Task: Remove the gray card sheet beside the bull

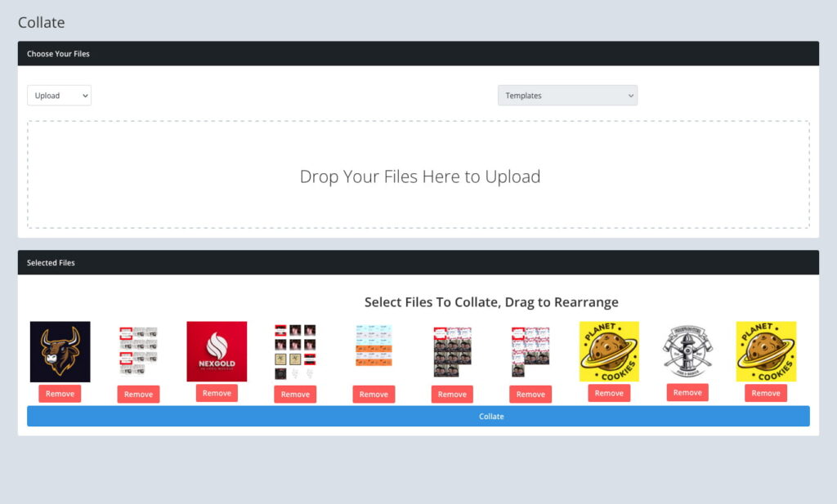Action: coord(138,395)
